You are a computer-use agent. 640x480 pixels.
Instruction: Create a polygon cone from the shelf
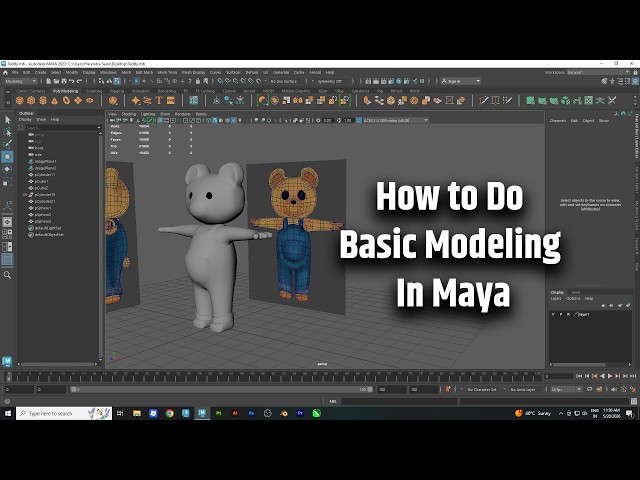54,100
